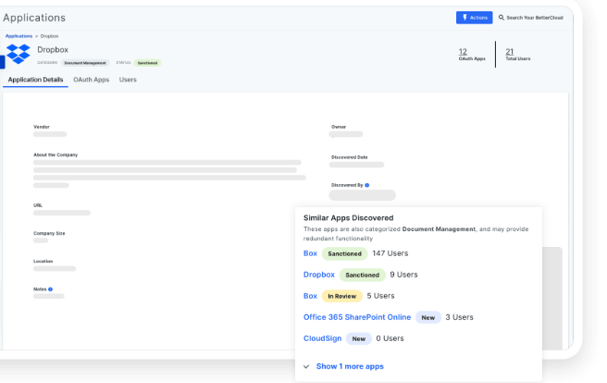Click the search magnifier icon
The image size is (607, 383).
coord(501,18)
